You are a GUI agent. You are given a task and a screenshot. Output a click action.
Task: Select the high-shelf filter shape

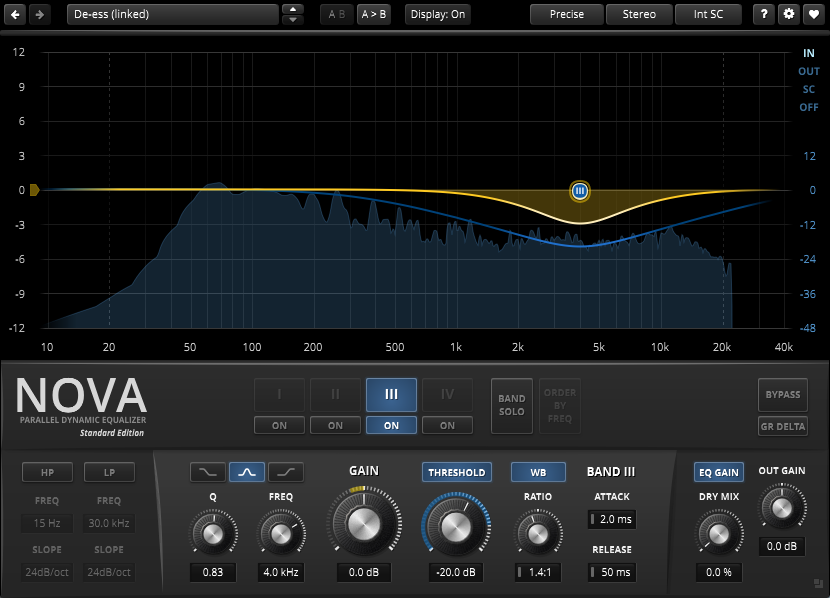tap(286, 472)
